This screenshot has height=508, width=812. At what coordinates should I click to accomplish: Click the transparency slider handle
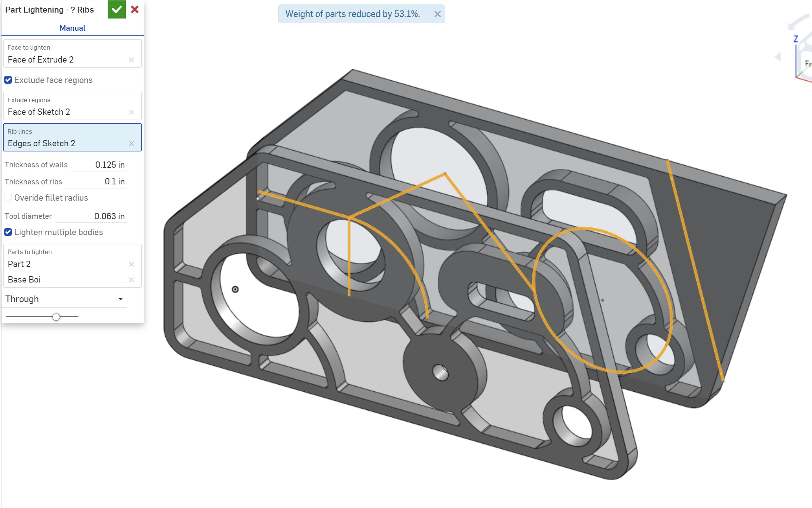pos(56,317)
